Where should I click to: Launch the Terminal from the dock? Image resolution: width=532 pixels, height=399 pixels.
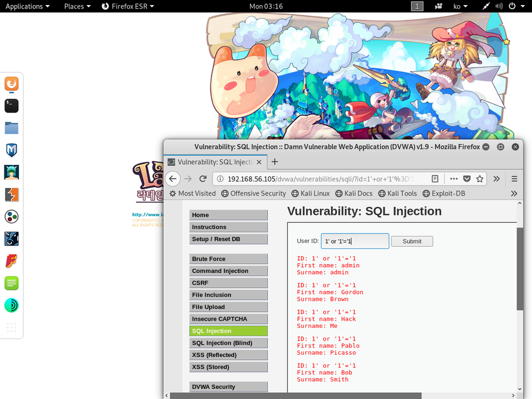pos(11,106)
